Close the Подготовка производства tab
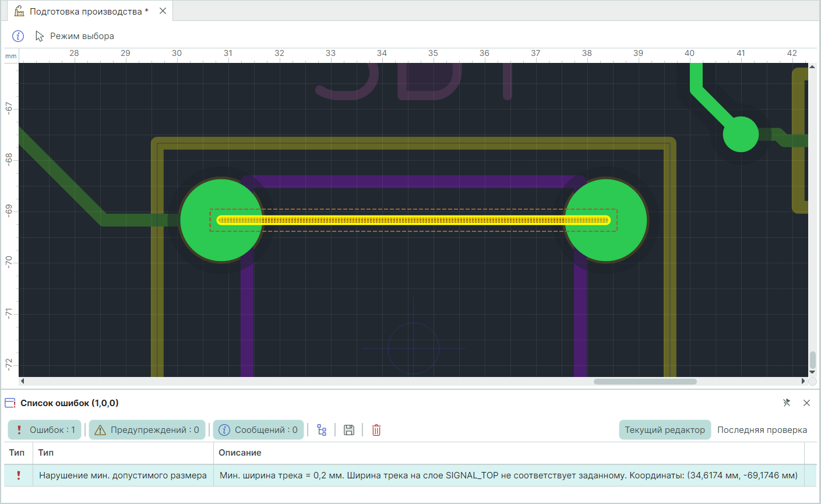821x504 pixels. [163, 11]
